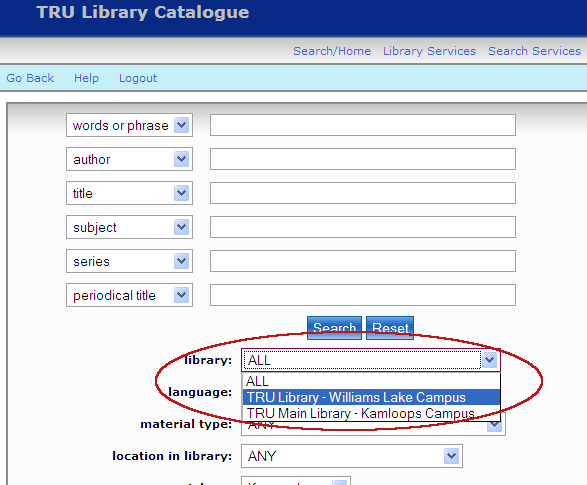Click the material type dropdown arrow
The height and width of the screenshot is (485, 587).
pos(495,425)
